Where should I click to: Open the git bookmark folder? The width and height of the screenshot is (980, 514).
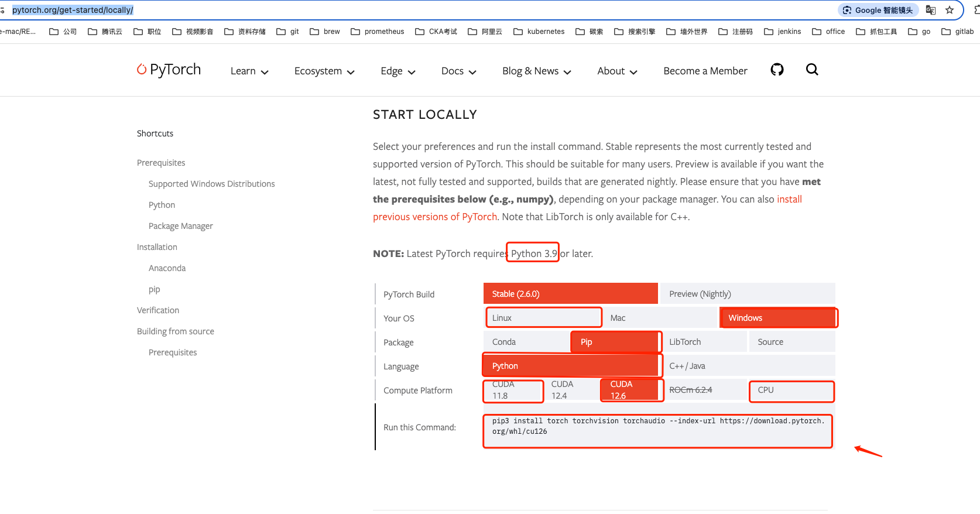click(x=287, y=32)
